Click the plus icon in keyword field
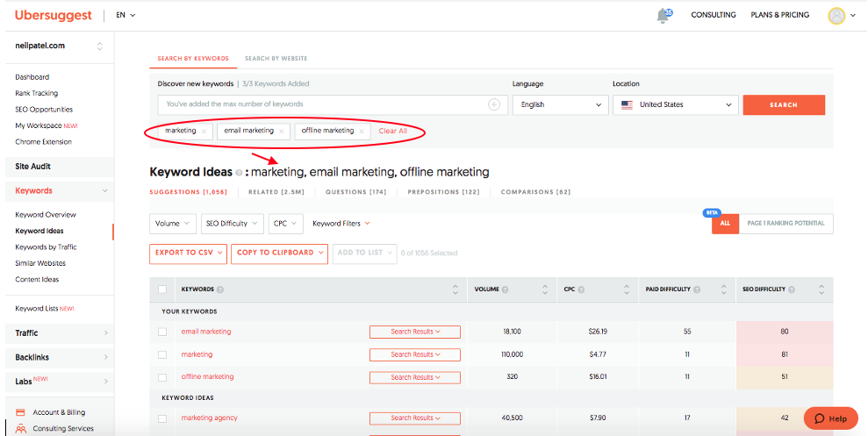Viewport: 868px width, 436px height. click(x=494, y=104)
